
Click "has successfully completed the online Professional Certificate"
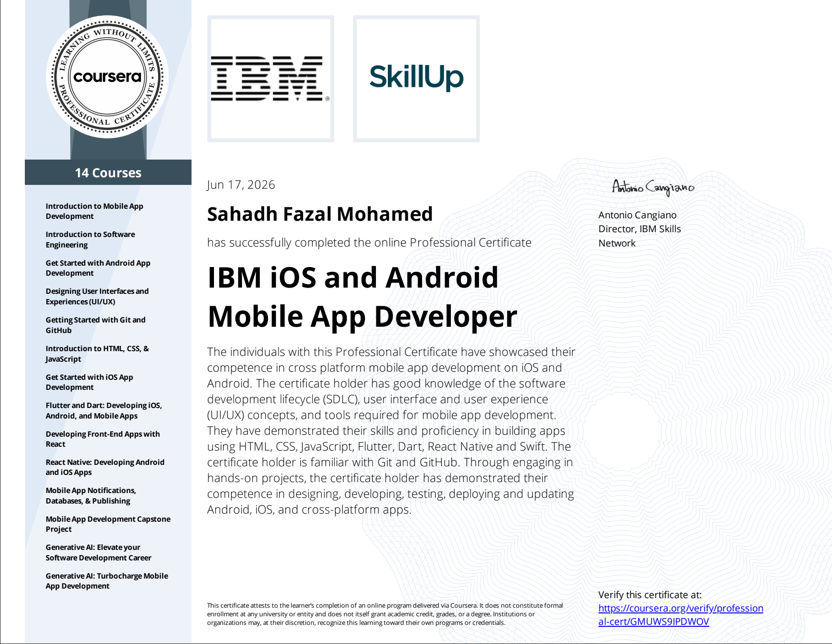pos(369,243)
